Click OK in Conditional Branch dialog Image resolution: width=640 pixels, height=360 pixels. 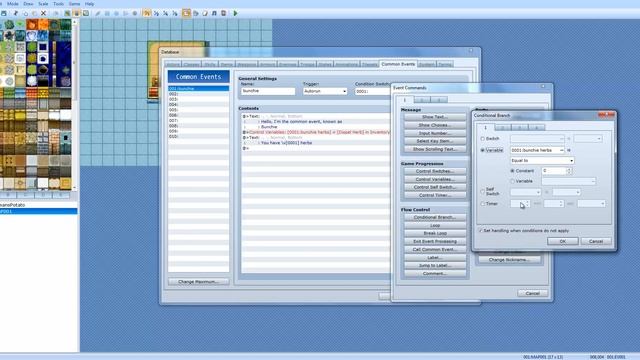pos(562,241)
